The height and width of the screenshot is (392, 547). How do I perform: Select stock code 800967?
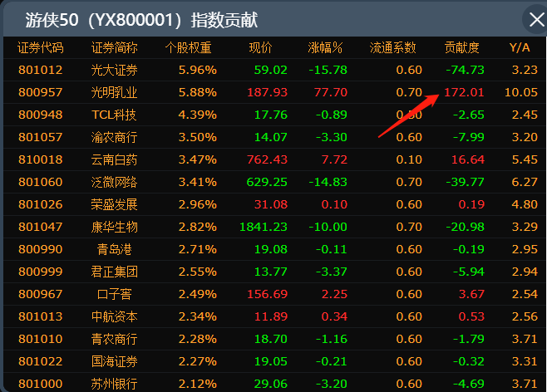(41, 294)
